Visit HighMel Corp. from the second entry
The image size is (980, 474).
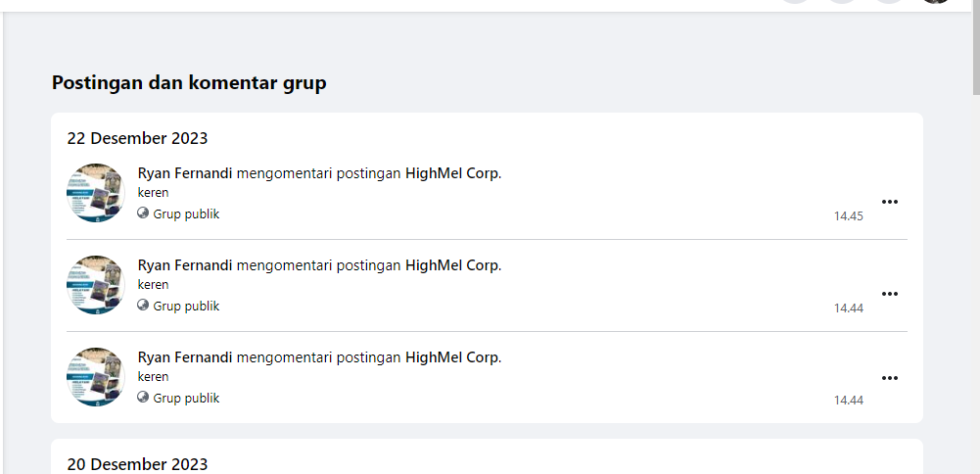click(452, 265)
